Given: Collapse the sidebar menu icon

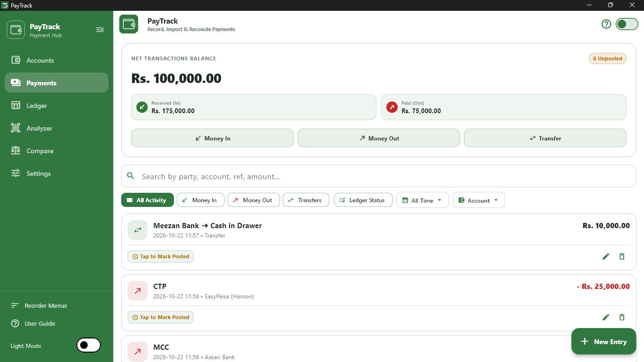Looking at the screenshot, I should [99, 30].
